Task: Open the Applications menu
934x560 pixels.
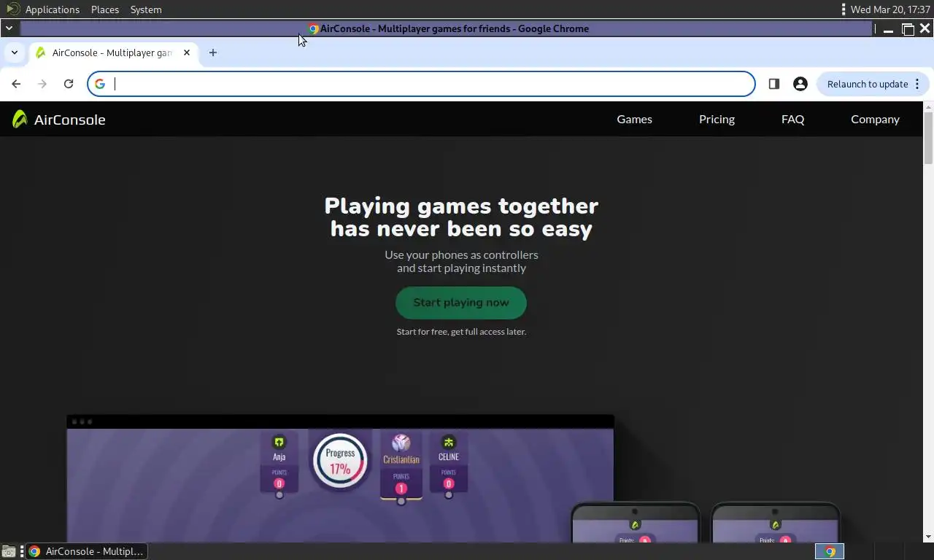Action: 53,9
